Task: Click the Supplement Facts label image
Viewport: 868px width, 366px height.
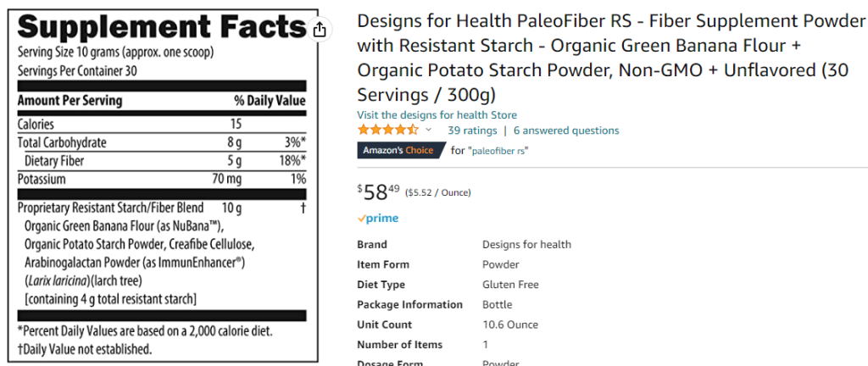Action: point(162,186)
